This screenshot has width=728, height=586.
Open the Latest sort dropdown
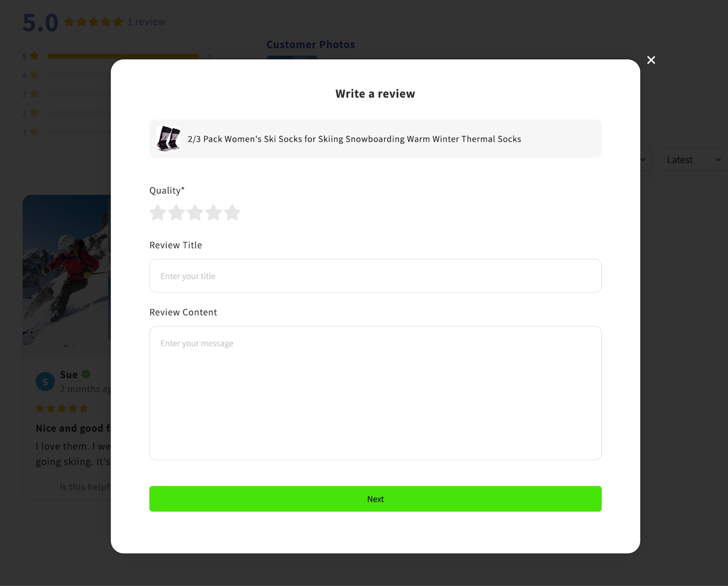click(x=693, y=160)
